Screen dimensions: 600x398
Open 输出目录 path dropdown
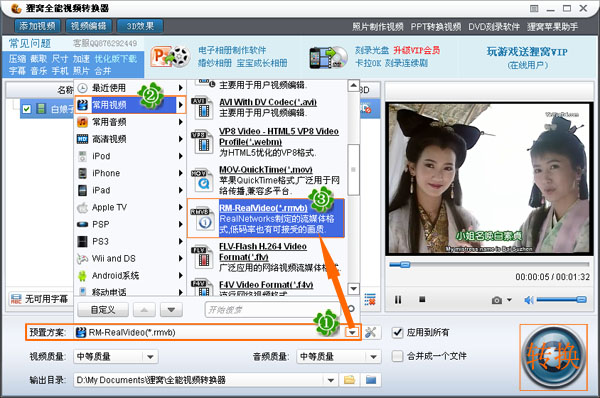point(330,380)
